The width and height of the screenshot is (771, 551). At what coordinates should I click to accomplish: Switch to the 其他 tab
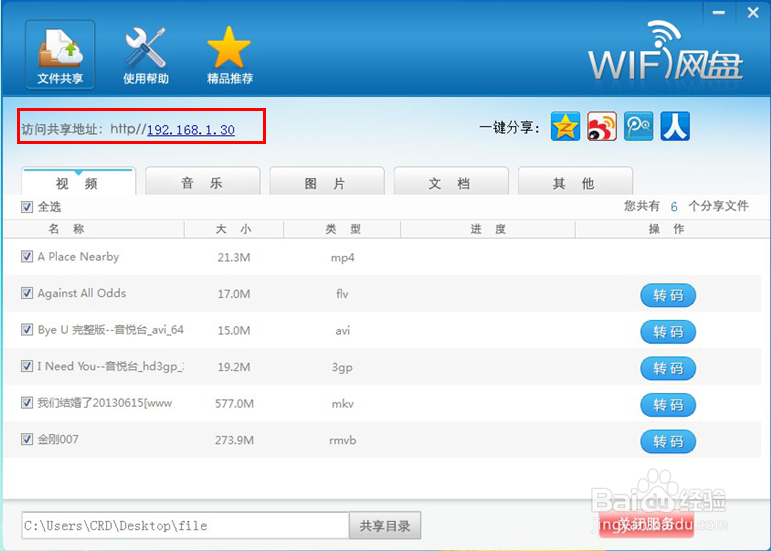tap(575, 182)
